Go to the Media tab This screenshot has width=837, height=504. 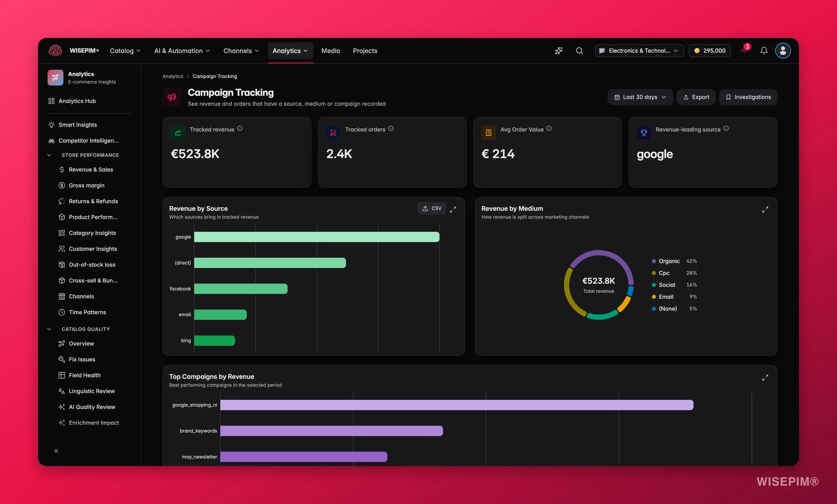[331, 51]
